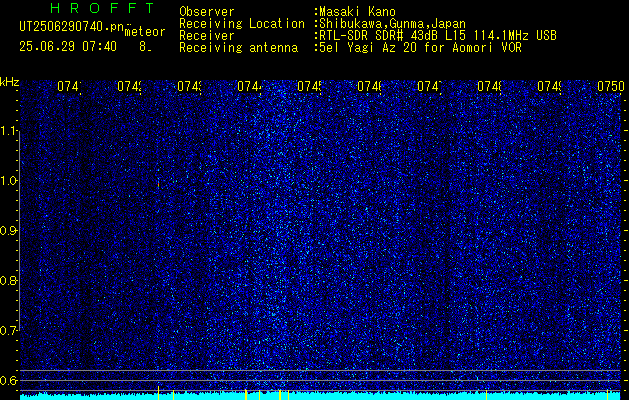Click the yellow bottom marker just before 0750
Viewport: 629px width, 400px height.
[x=607, y=394]
